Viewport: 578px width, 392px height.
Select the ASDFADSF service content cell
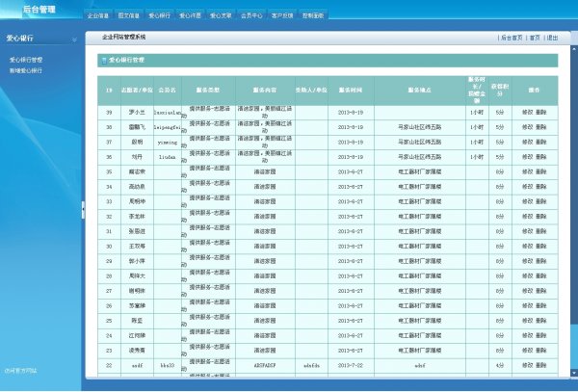point(265,366)
